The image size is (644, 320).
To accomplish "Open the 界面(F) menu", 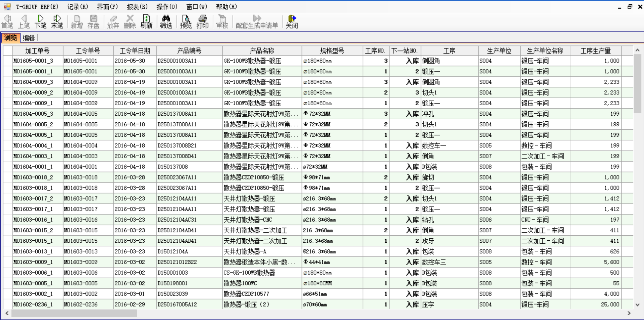I will tap(107, 7).
